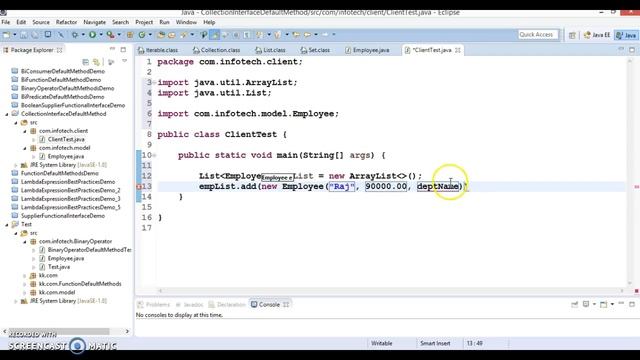The width and height of the screenshot is (640, 360).
Task: Collapse the com.infotech.client package
Action: 25,131
